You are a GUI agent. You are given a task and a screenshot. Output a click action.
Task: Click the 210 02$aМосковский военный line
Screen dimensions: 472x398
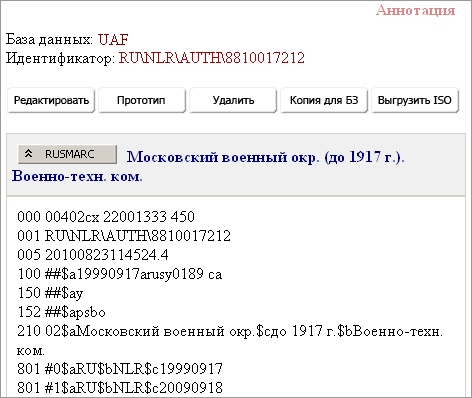230,341
